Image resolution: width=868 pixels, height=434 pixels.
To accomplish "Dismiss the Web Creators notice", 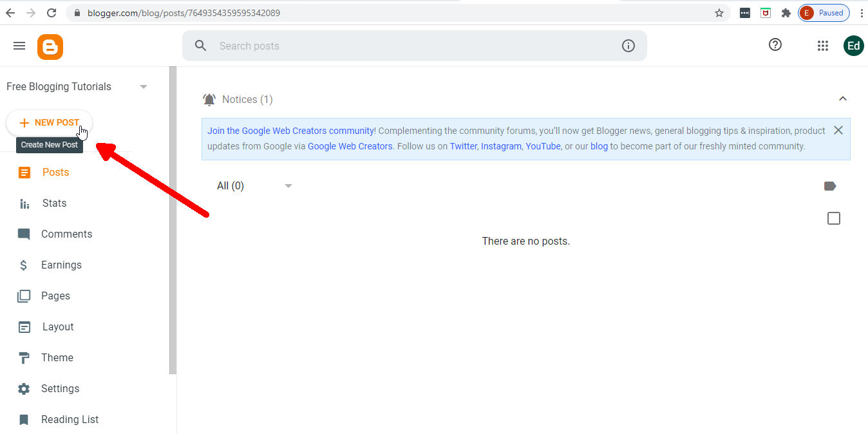I will [838, 130].
